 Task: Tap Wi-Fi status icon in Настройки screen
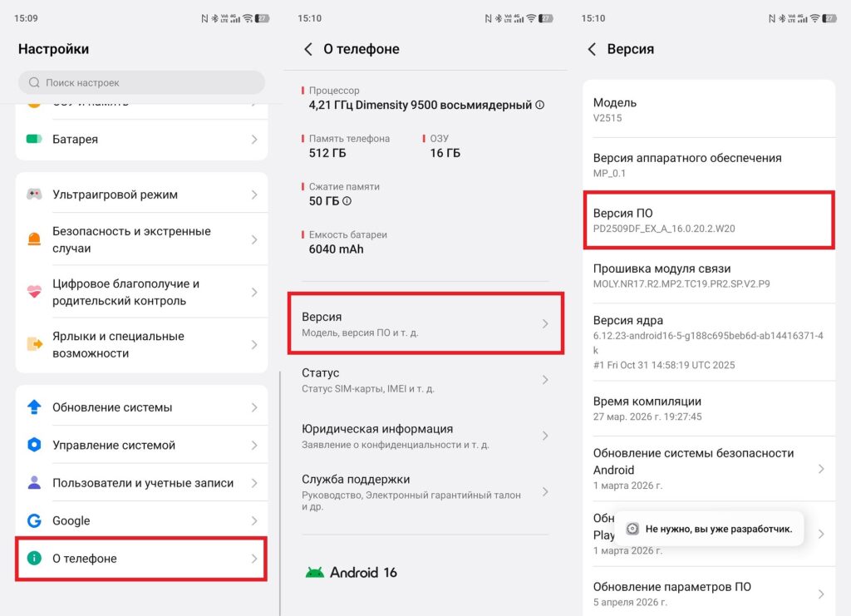(248, 18)
